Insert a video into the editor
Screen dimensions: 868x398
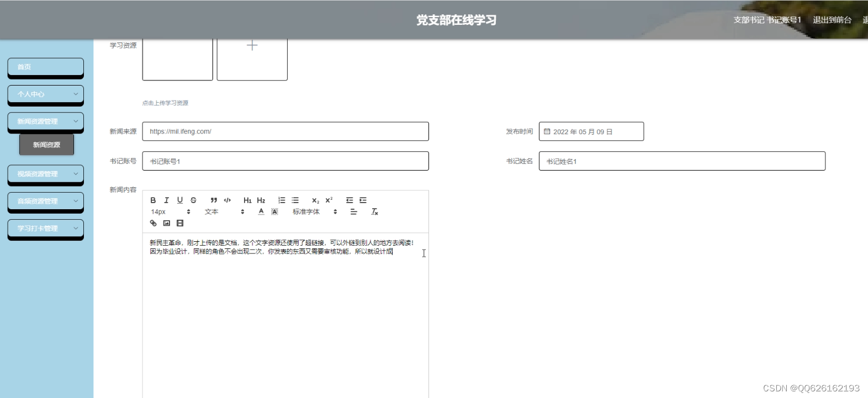point(180,223)
